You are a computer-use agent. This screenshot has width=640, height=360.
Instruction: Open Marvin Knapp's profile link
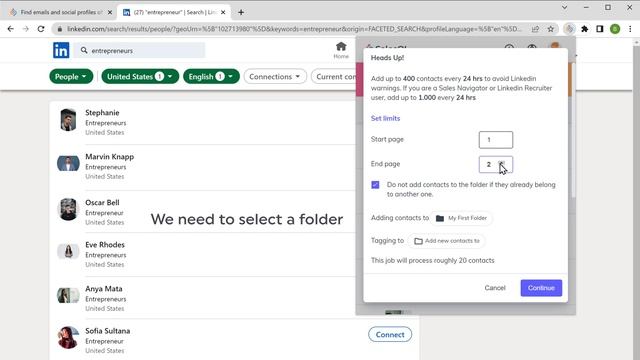109,157
